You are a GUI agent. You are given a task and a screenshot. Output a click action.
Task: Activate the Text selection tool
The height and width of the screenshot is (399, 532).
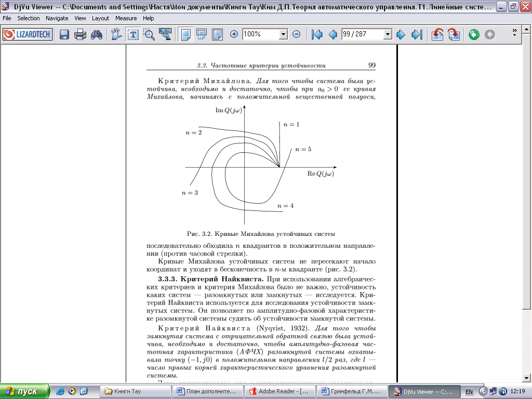click(x=133, y=34)
